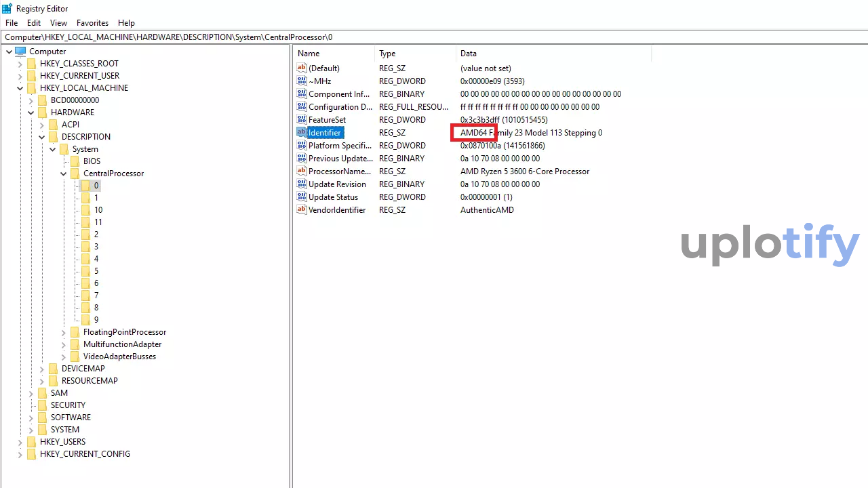Click the BIOS folder icon
The height and width of the screenshot is (488, 868).
(x=75, y=161)
